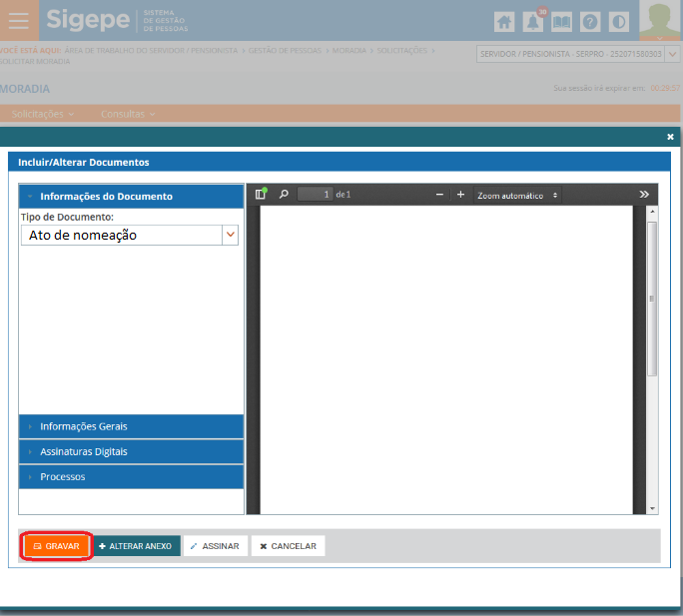The image size is (683, 616).
Task: Open notifications bell icon
Action: pos(533,22)
